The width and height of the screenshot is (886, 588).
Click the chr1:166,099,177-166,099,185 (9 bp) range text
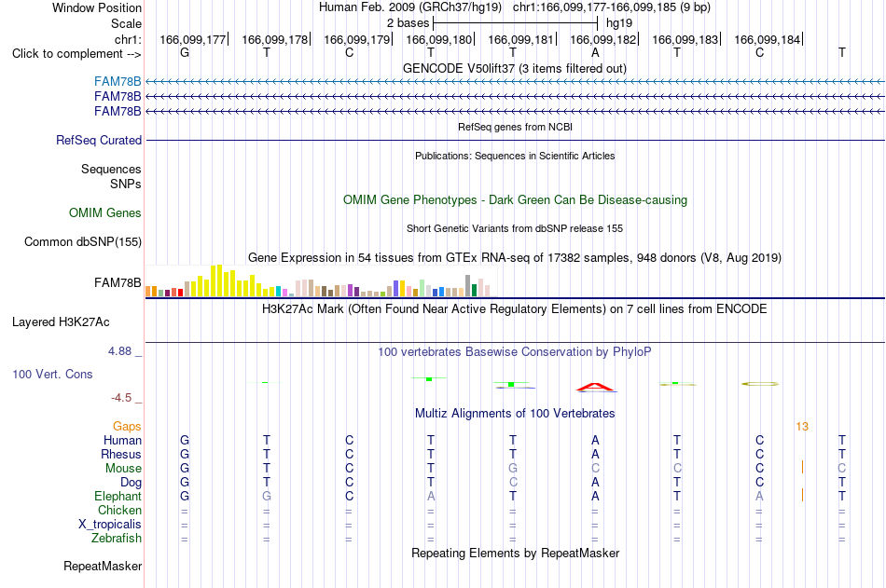coord(612,7)
